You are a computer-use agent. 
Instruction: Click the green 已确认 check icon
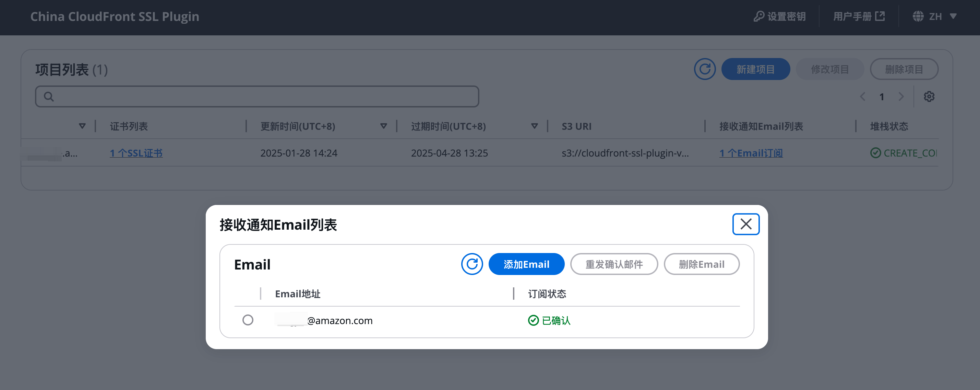pyautogui.click(x=533, y=320)
